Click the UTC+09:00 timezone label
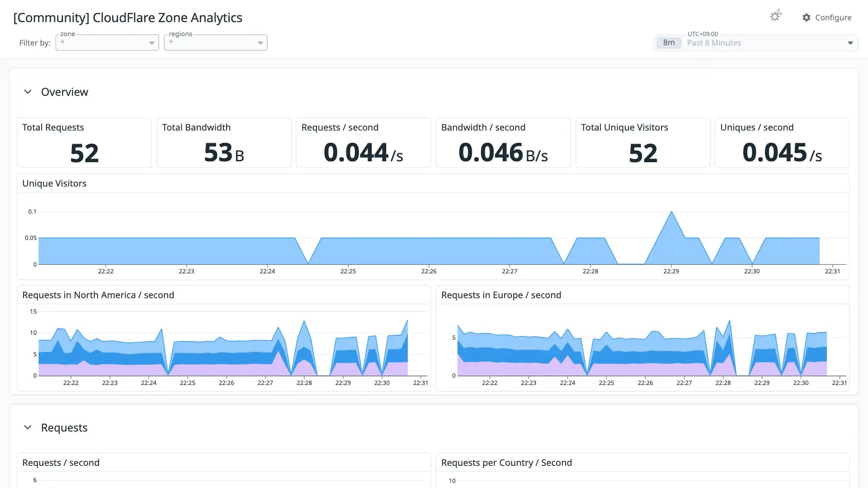The image size is (868, 488). 703,34
